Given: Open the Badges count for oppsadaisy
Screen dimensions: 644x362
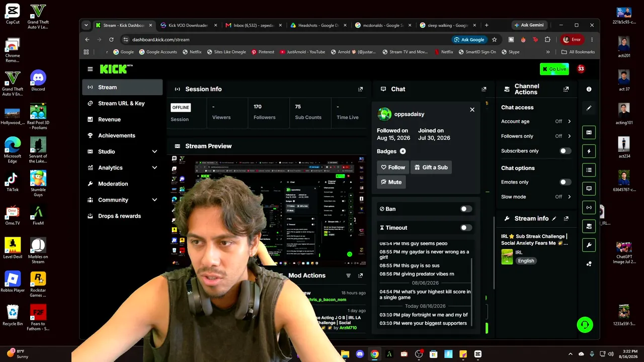Looking at the screenshot, I should [403, 151].
